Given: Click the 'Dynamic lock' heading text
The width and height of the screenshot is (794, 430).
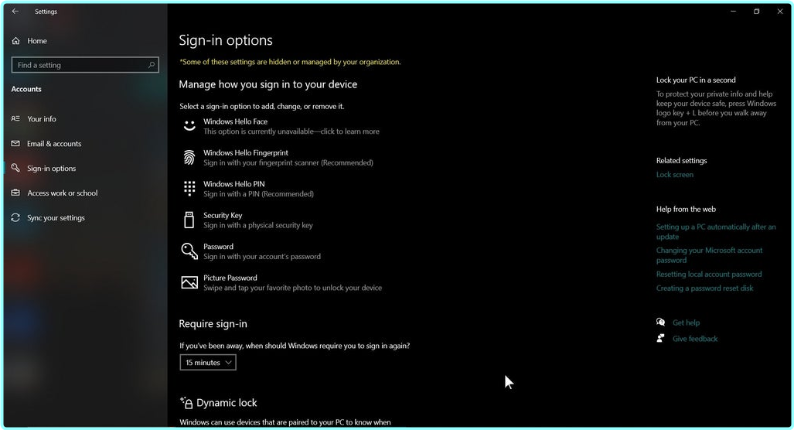Looking at the screenshot, I should coord(226,403).
